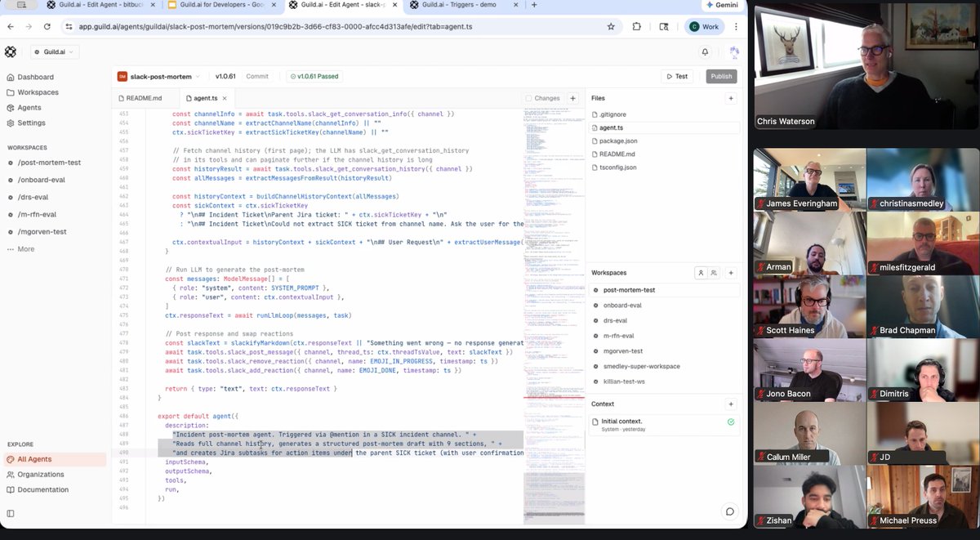This screenshot has height=540, width=980.
Task: Open the notifications bell
Action: (705, 51)
